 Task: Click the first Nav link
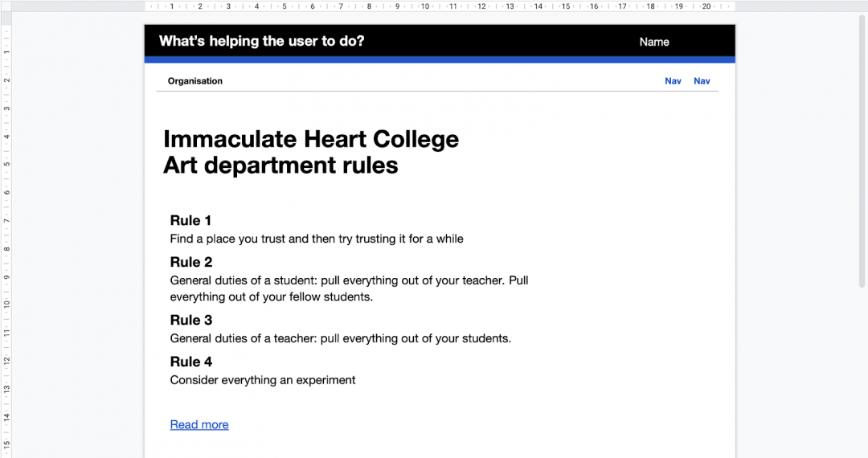673,81
